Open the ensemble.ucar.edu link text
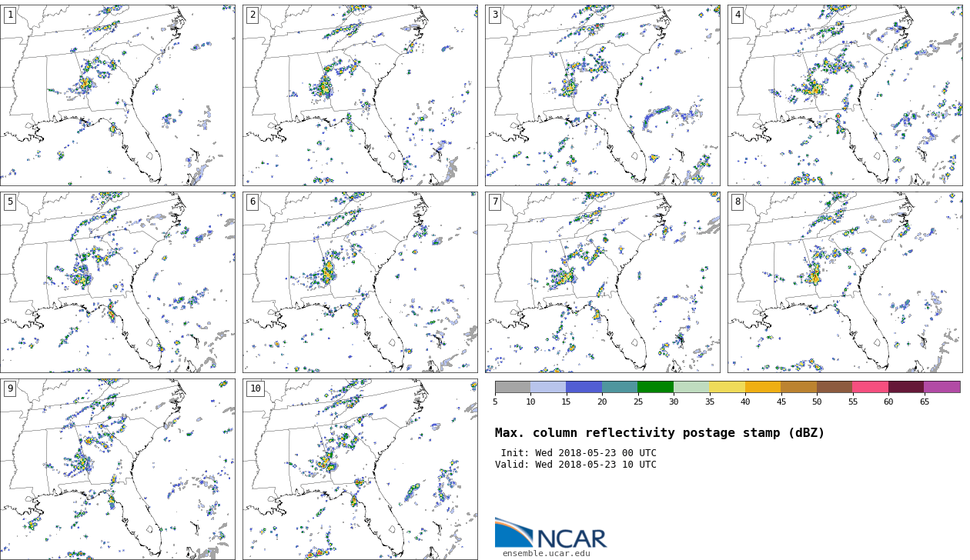Screen dimensions: 970x560 (x=546, y=553)
